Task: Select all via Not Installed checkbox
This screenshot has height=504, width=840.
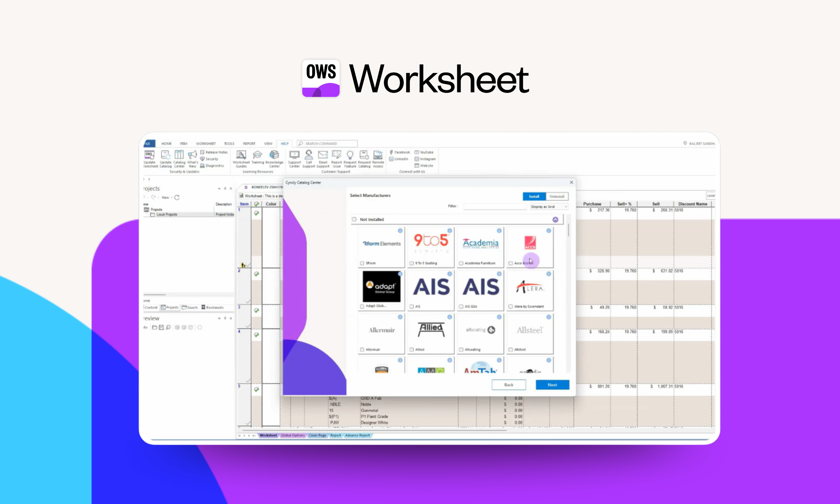Action: 354,219
